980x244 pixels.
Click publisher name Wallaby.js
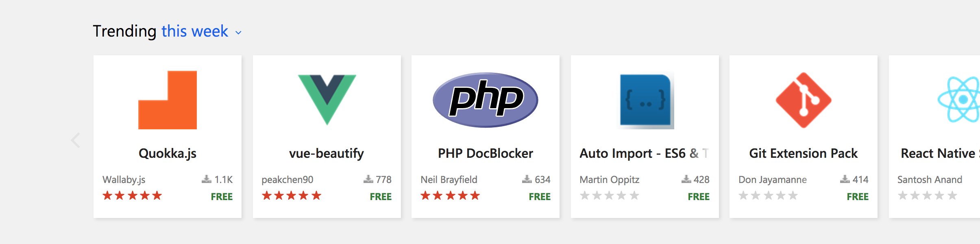(x=124, y=180)
